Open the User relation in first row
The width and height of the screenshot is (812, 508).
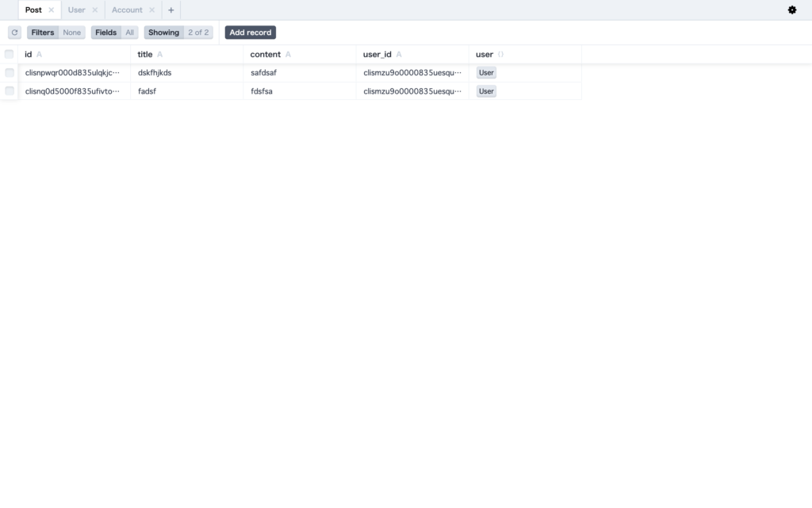(x=486, y=72)
